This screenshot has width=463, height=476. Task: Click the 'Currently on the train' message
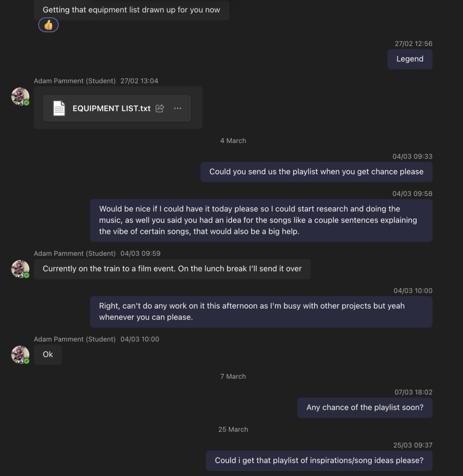coord(172,269)
